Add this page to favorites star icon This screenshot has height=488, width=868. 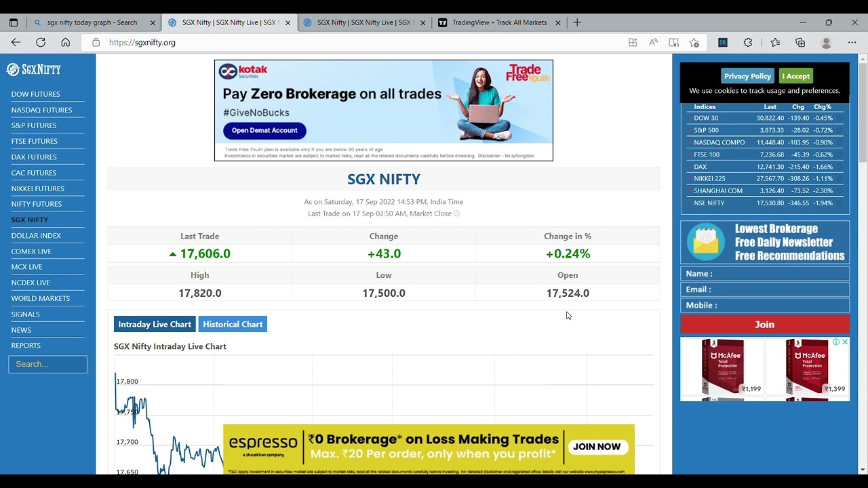coord(694,42)
